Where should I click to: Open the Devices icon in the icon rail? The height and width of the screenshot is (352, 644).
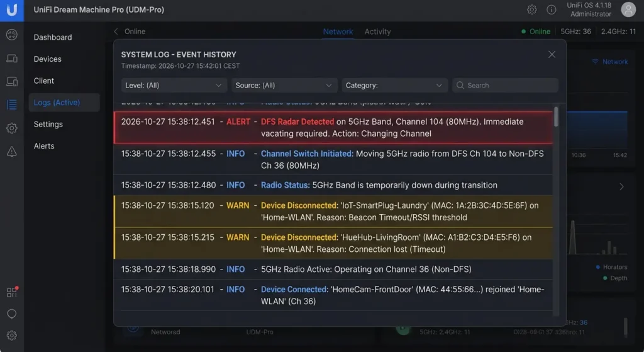point(12,59)
